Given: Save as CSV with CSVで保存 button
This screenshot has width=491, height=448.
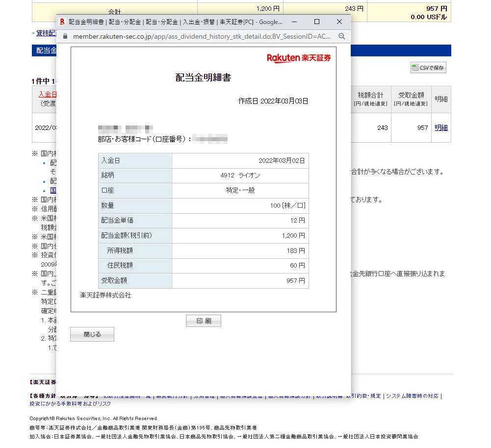Looking at the screenshot, I should tap(428, 68).
